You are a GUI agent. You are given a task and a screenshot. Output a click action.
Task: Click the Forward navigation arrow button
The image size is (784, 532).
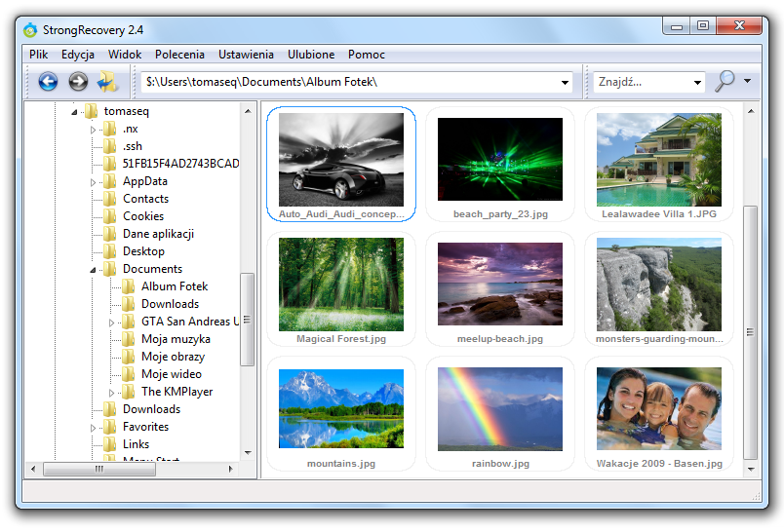pyautogui.click(x=78, y=82)
